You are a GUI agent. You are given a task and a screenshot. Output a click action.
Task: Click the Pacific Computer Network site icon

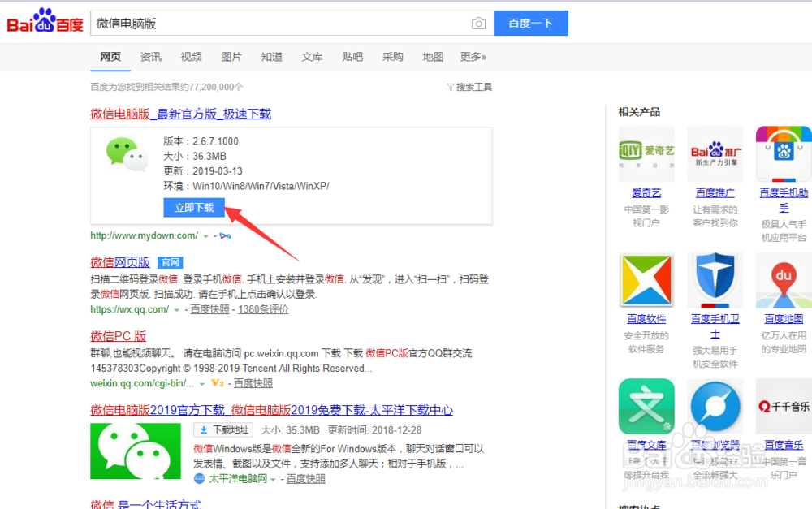(200, 478)
